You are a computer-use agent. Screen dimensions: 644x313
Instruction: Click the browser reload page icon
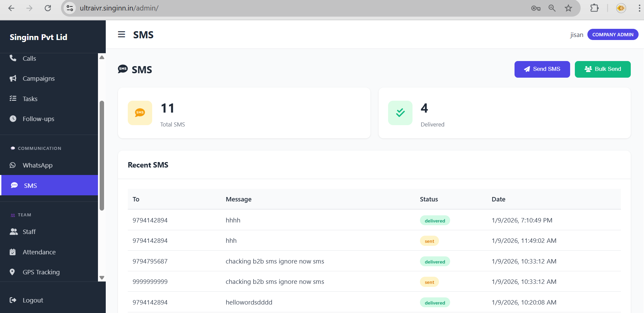coord(48,8)
